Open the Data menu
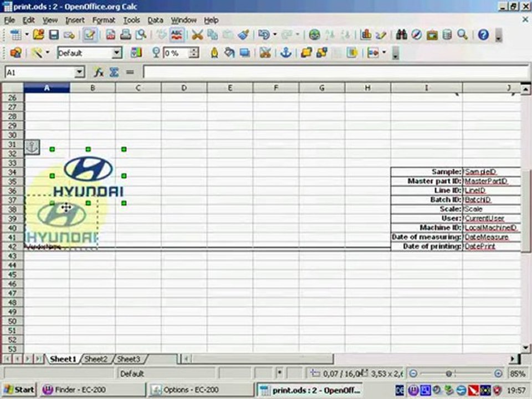Screen dimensions: 532x399 click(x=155, y=21)
